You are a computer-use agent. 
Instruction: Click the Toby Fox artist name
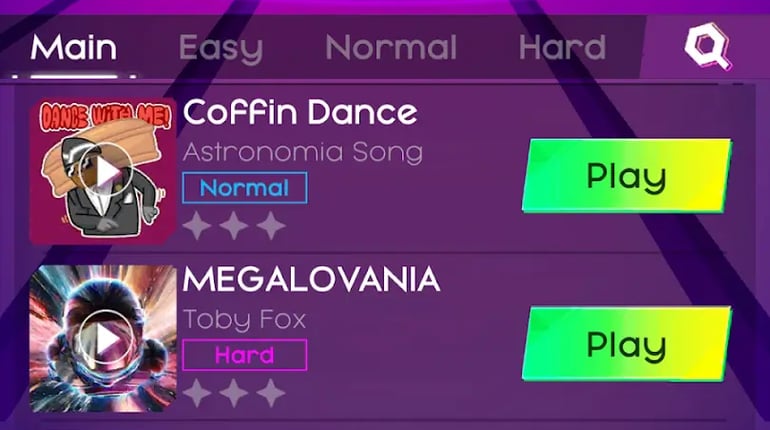click(x=244, y=320)
